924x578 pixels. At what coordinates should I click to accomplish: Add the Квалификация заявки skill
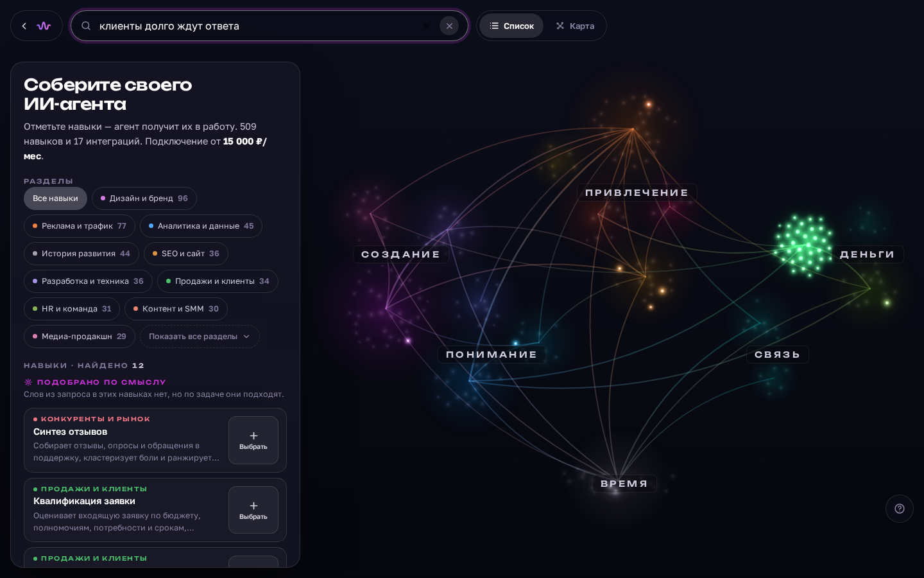[x=253, y=510]
